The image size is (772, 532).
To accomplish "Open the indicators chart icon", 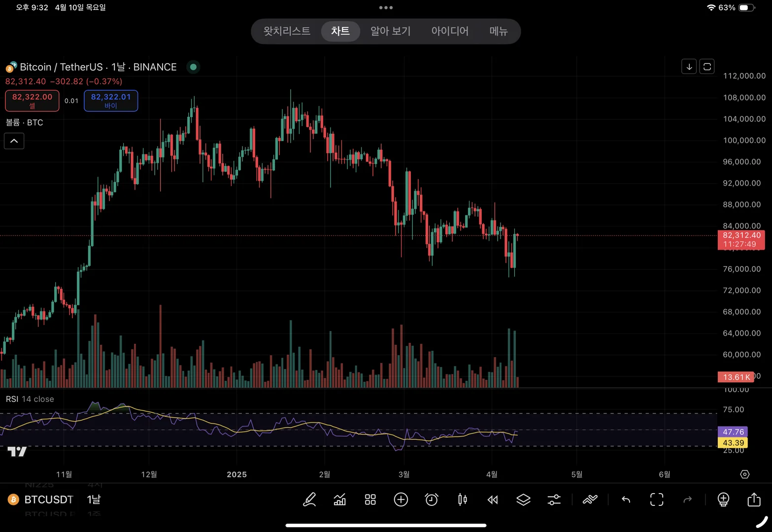I will [340, 499].
